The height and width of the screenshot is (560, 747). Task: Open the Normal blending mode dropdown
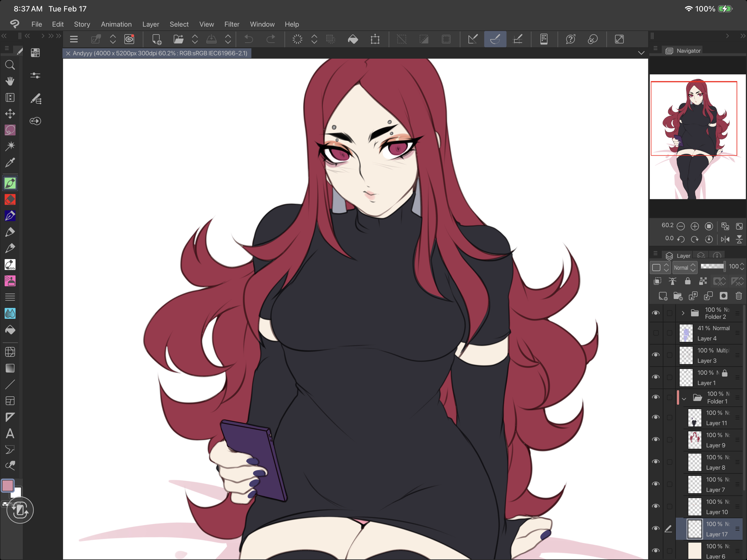[x=684, y=267]
